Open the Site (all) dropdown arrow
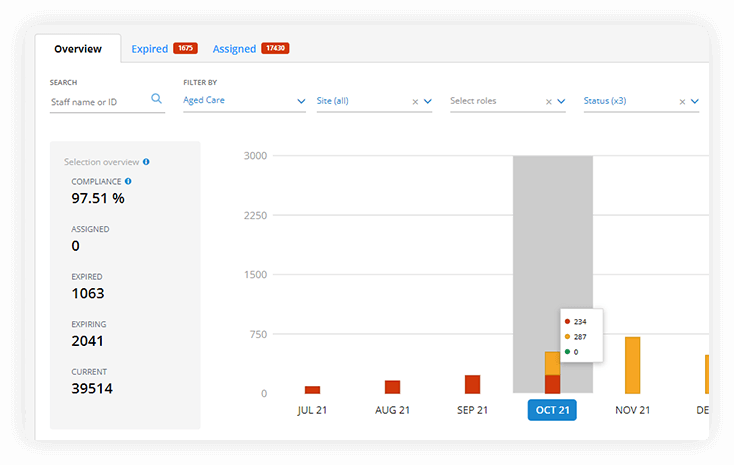The width and height of the screenshot is (734, 465). pos(428,101)
